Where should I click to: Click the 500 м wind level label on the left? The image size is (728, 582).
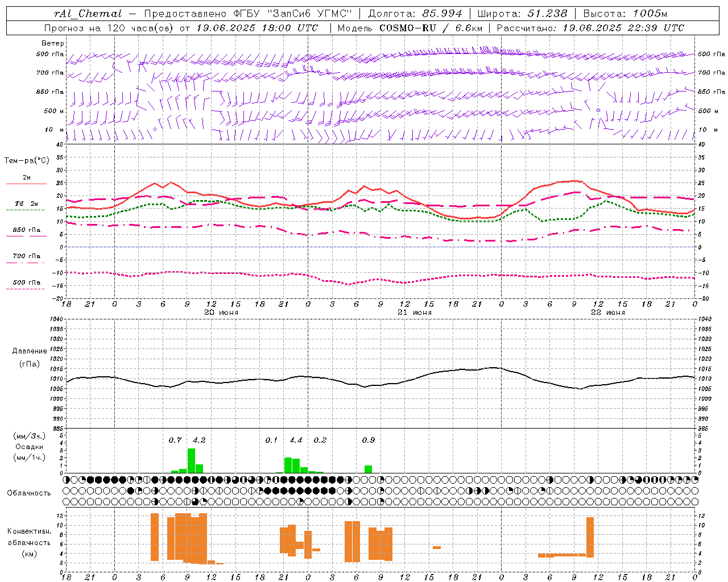(55, 111)
